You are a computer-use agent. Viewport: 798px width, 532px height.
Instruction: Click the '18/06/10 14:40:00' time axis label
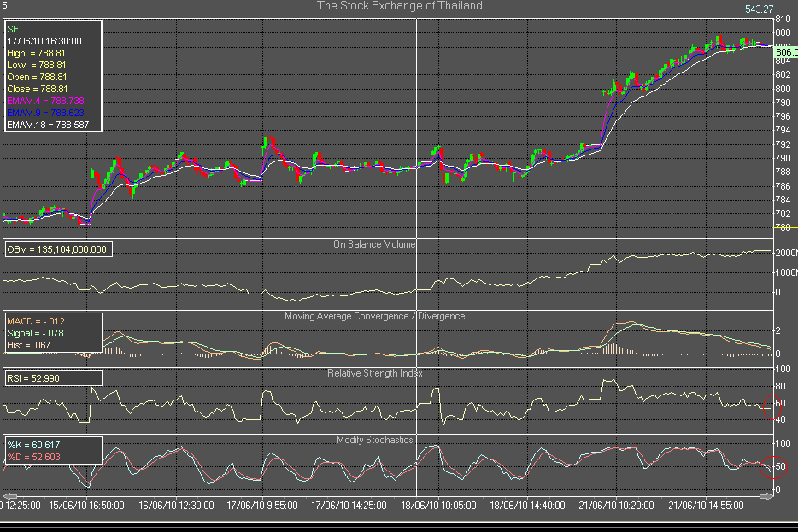(x=527, y=506)
